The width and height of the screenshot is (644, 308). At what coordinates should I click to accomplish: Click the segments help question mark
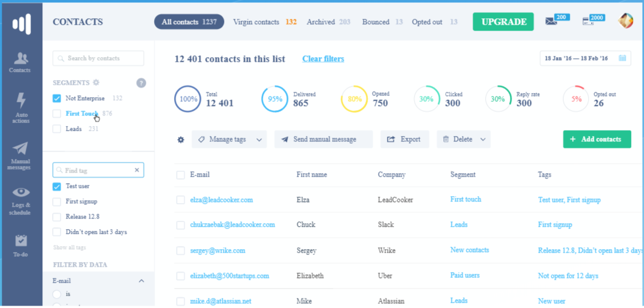(x=141, y=83)
